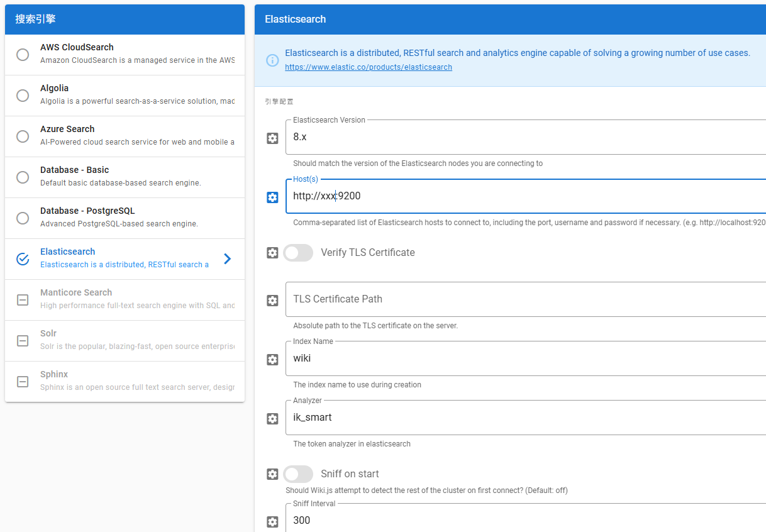766x532 pixels.
Task: Select the Azure Search engine title
Action: pyautogui.click(x=67, y=129)
